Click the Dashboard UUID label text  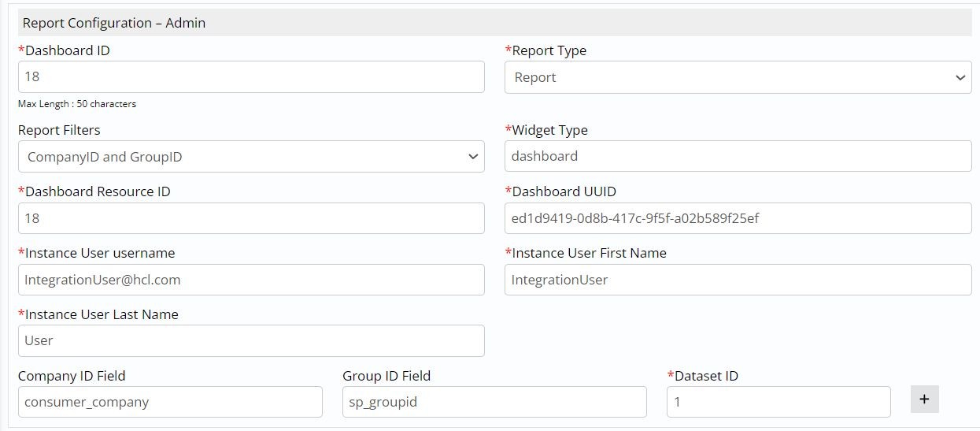564,191
